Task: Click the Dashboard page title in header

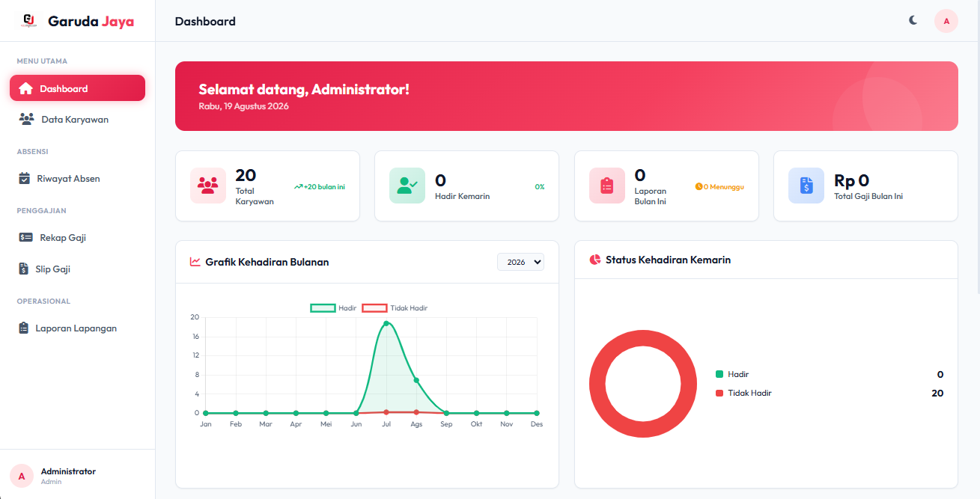Action: (x=205, y=21)
